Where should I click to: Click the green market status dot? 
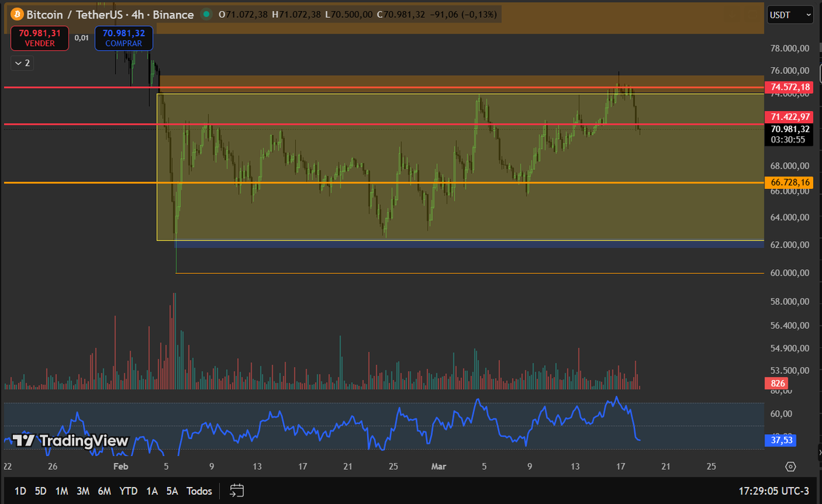coord(206,14)
